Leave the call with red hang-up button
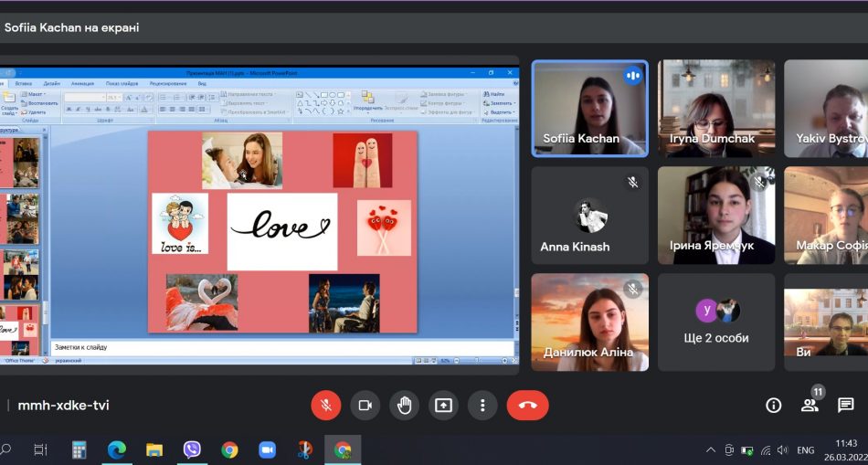The height and width of the screenshot is (465, 868). coord(527,405)
